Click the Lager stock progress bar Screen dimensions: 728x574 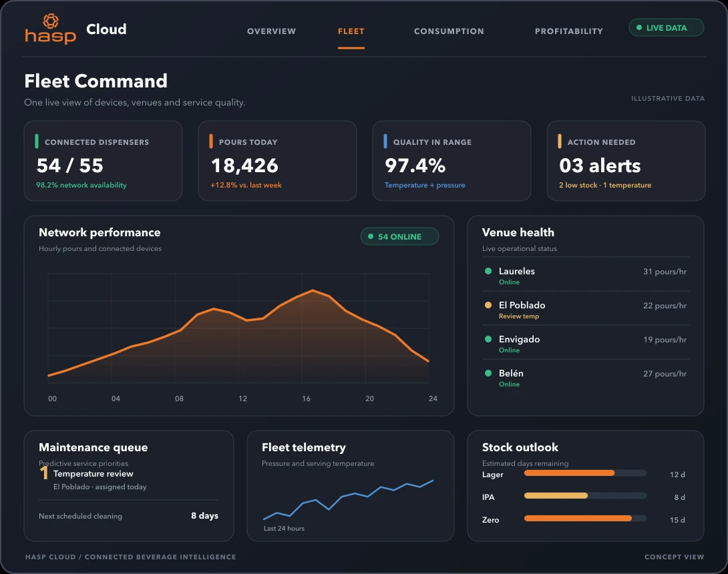point(585,473)
